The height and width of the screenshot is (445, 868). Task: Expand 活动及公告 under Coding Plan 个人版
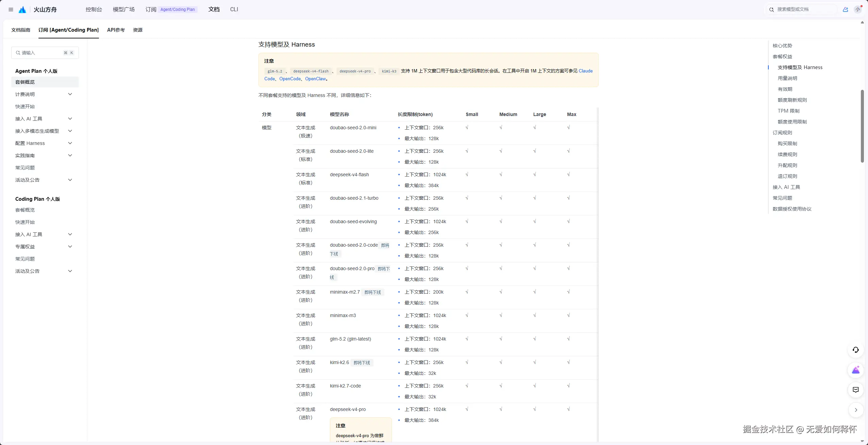(70, 271)
